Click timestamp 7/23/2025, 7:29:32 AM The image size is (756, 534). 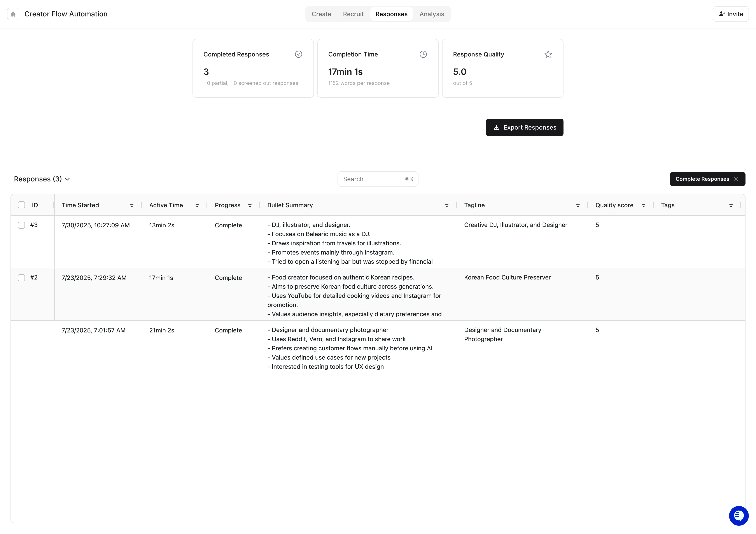pyautogui.click(x=94, y=278)
